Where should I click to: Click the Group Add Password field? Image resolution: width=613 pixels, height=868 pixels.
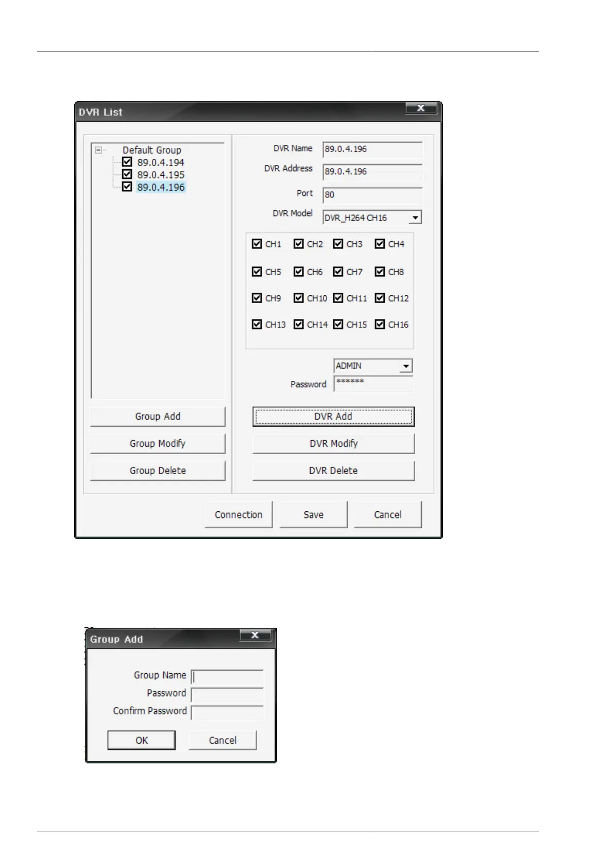[x=227, y=694]
